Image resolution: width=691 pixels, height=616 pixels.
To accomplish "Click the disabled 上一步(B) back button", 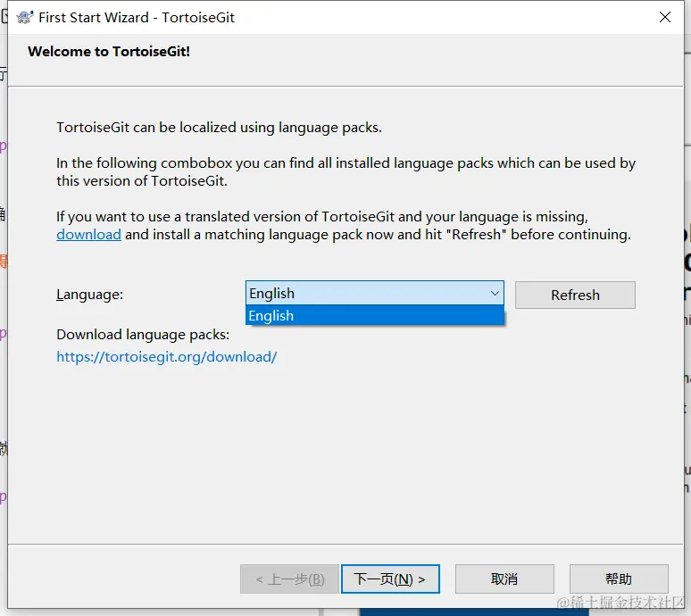I will pos(289,579).
